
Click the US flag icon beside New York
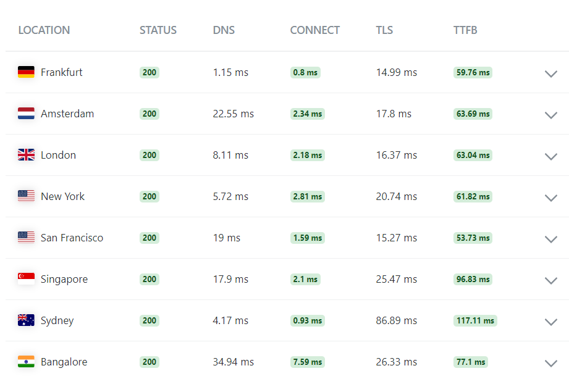click(x=26, y=196)
